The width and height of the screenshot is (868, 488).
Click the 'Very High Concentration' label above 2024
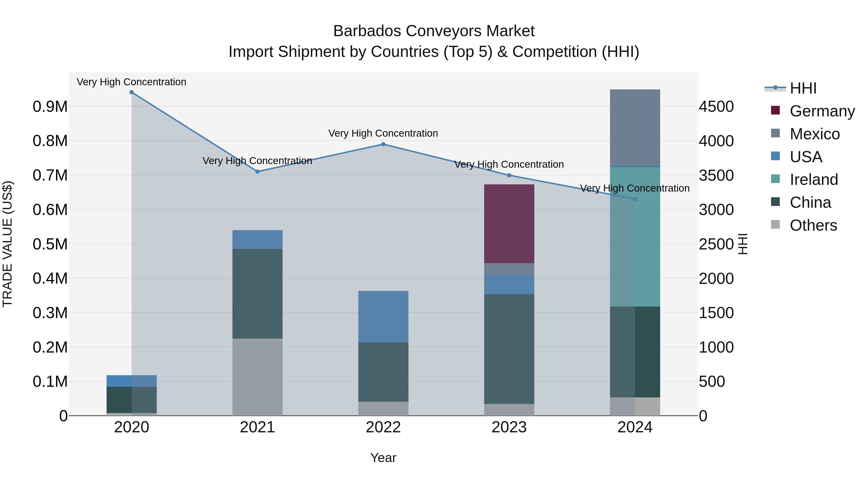(635, 188)
